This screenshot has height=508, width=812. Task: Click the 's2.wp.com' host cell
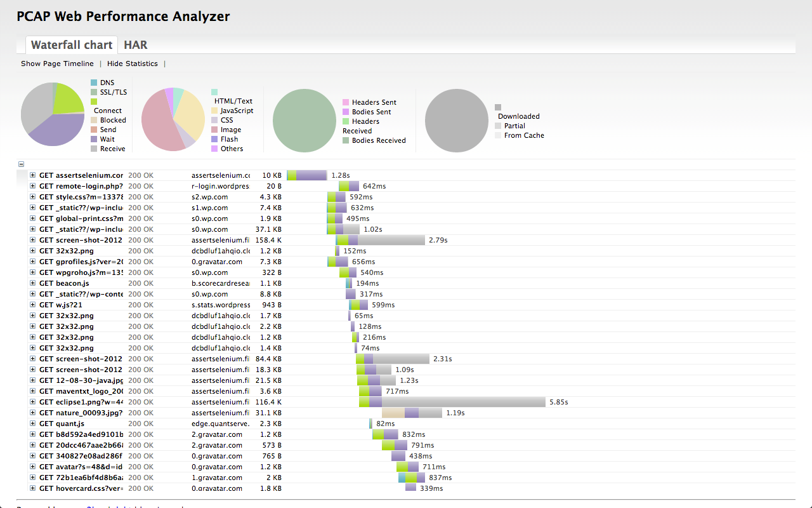tap(210, 197)
